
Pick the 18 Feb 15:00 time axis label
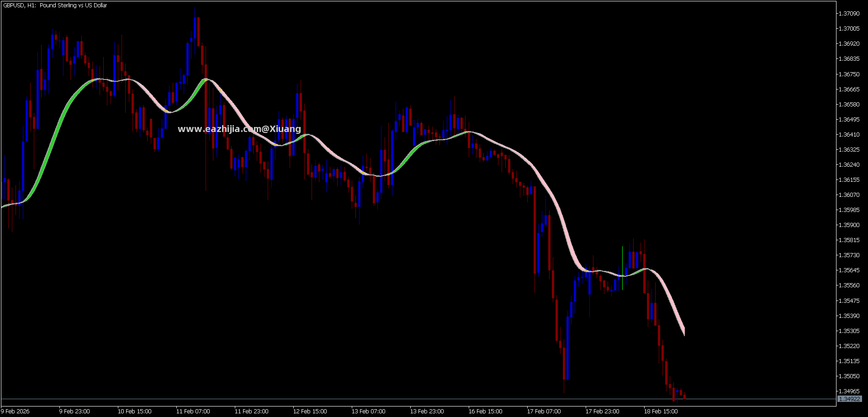click(x=661, y=412)
